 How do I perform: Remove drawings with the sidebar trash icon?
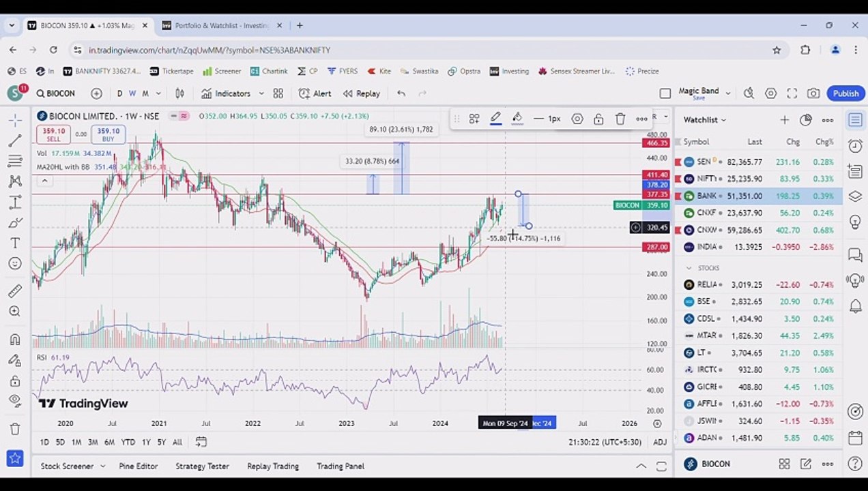pos(14,429)
